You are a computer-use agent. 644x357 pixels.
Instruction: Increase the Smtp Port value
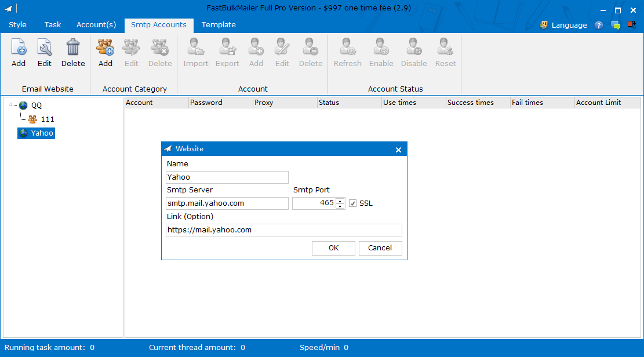click(x=340, y=201)
